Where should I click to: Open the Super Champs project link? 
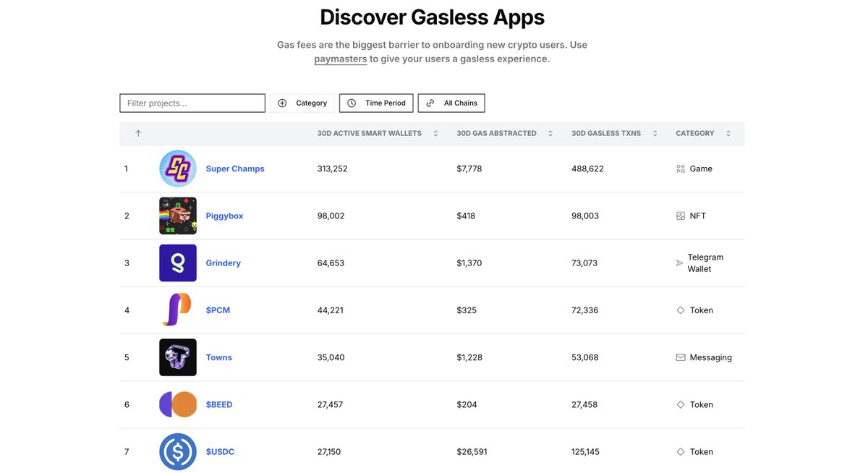coord(235,169)
